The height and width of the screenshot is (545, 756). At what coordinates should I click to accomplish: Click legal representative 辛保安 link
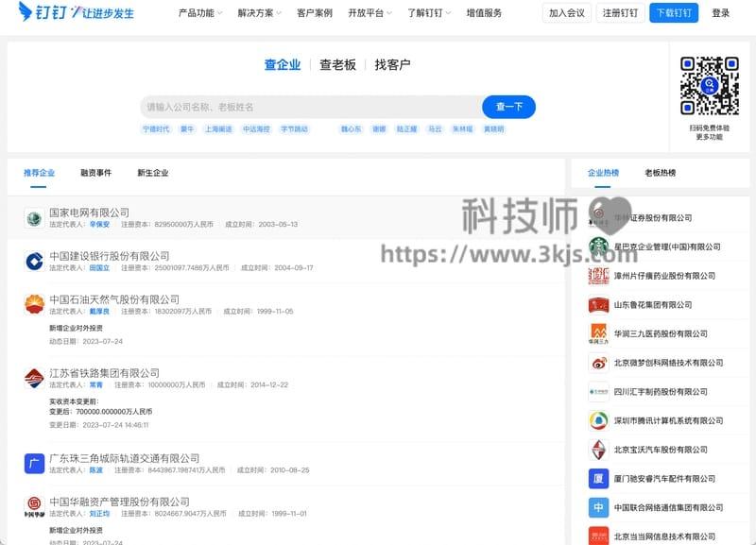(100, 225)
